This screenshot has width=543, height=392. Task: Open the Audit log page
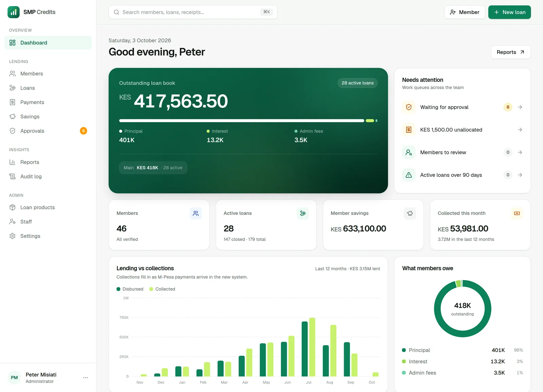coord(48,176)
